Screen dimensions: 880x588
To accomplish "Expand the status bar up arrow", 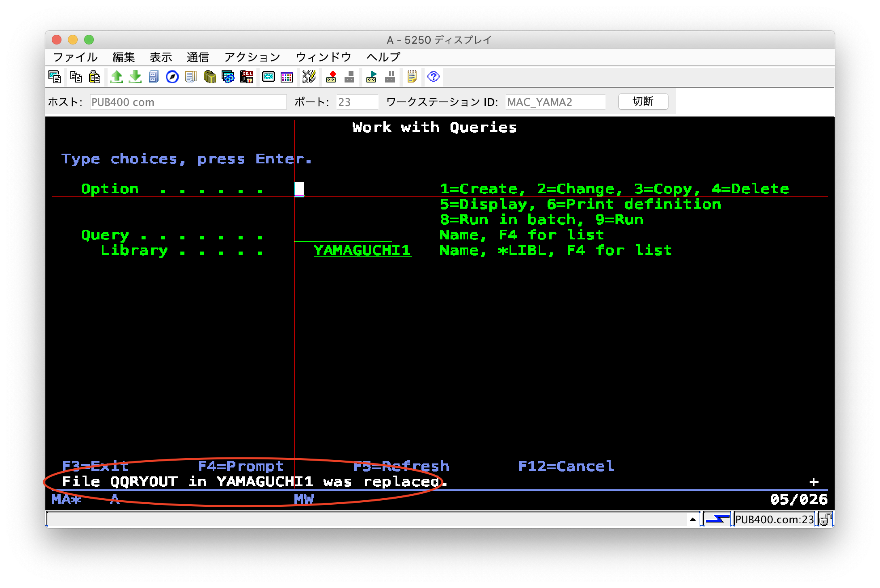I will (x=692, y=519).
